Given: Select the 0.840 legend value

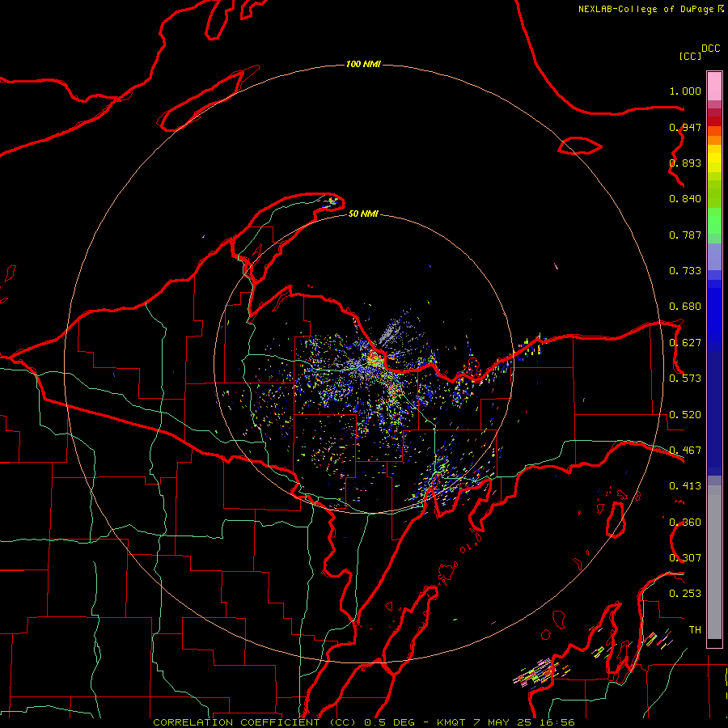Looking at the screenshot, I should click(685, 199).
